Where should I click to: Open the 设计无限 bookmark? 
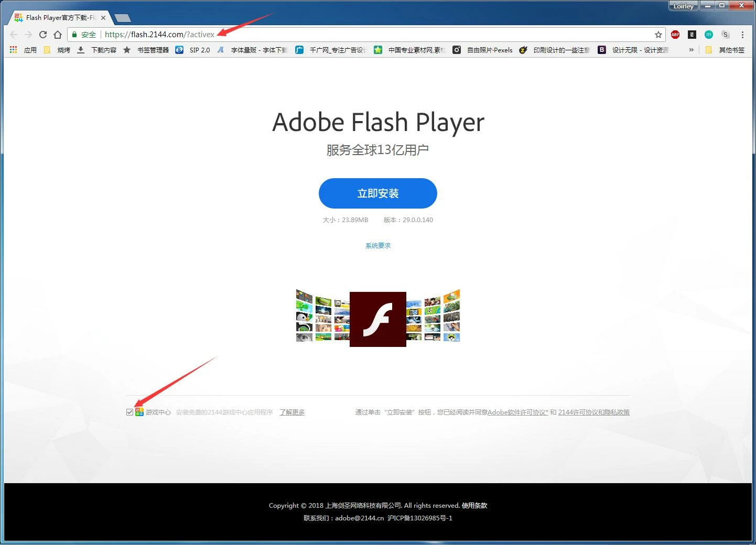633,50
